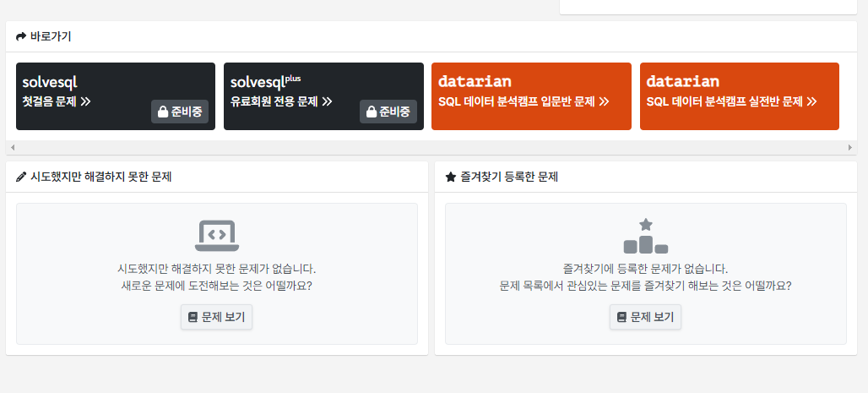Image resolution: width=868 pixels, height=393 pixels.
Task: Open datarian SQL 데이터 분석캠프 입문반 문제 card
Action: pyautogui.click(x=531, y=96)
